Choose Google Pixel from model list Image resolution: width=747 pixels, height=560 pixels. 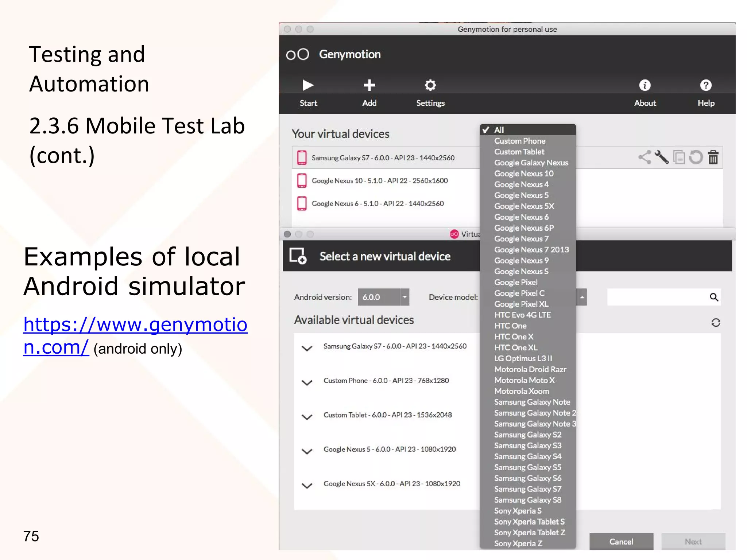[x=528, y=282]
